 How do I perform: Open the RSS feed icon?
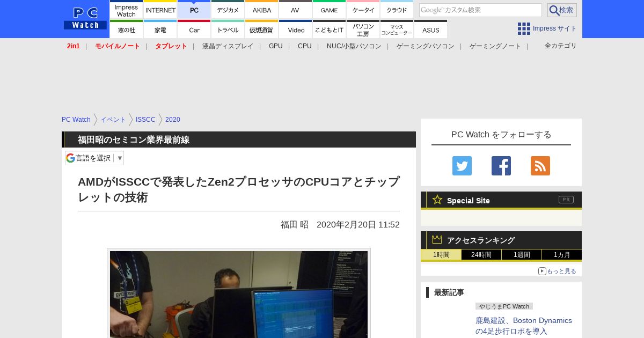pos(540,166)
